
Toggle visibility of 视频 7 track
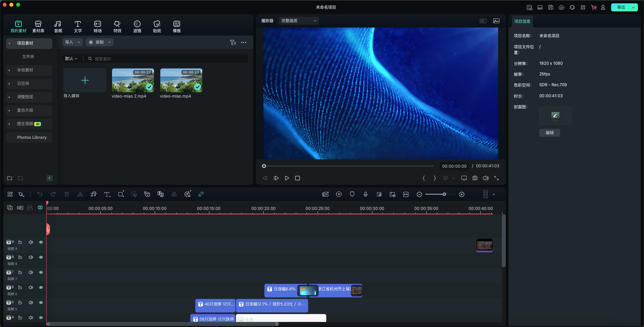(41, 272)
